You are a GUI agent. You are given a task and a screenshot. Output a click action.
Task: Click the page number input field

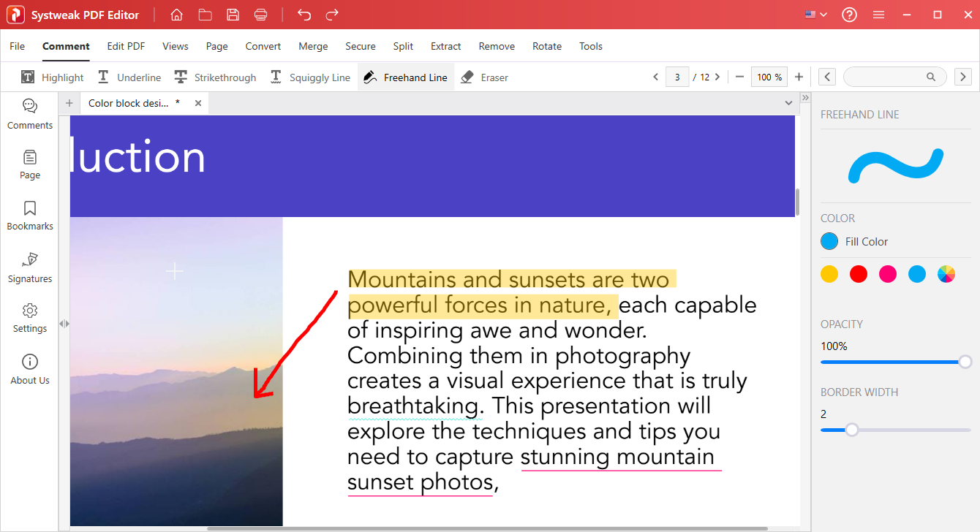point(677,76)
